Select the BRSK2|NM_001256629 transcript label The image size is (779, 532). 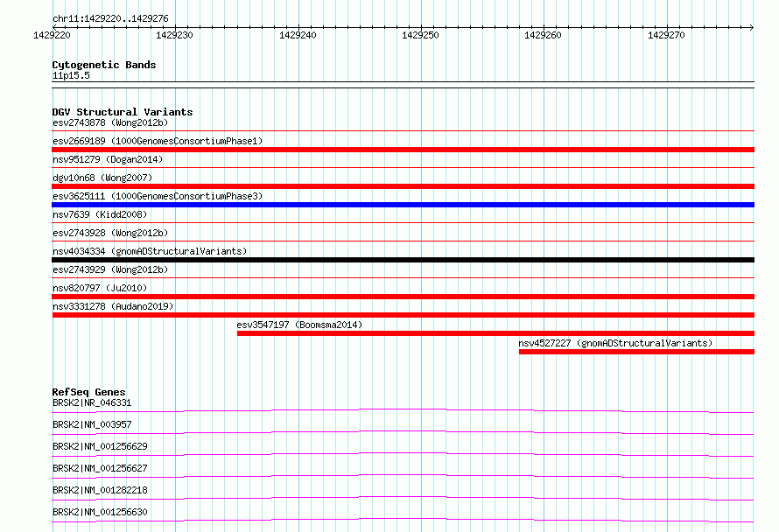pos(100,446)
